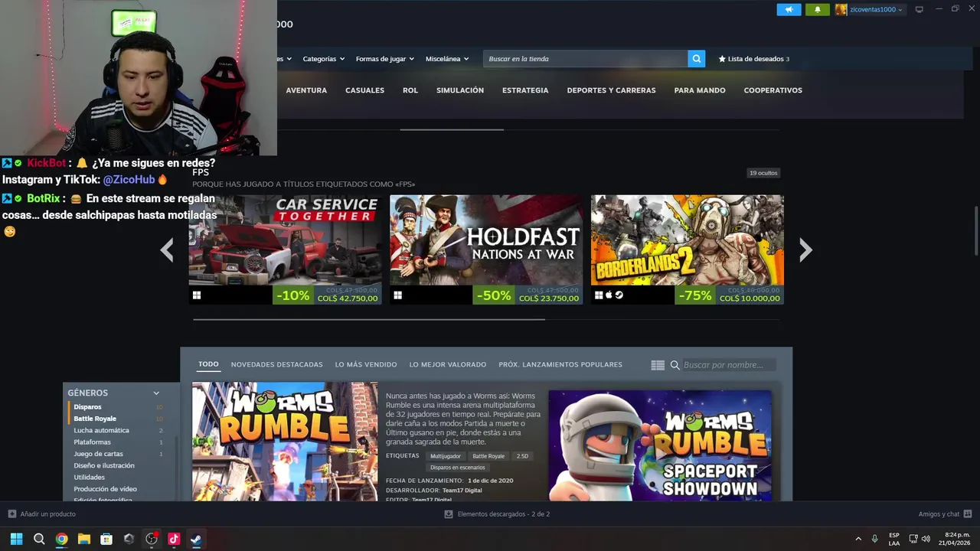Open Google Chrome from the taskbar

[61, 539]
